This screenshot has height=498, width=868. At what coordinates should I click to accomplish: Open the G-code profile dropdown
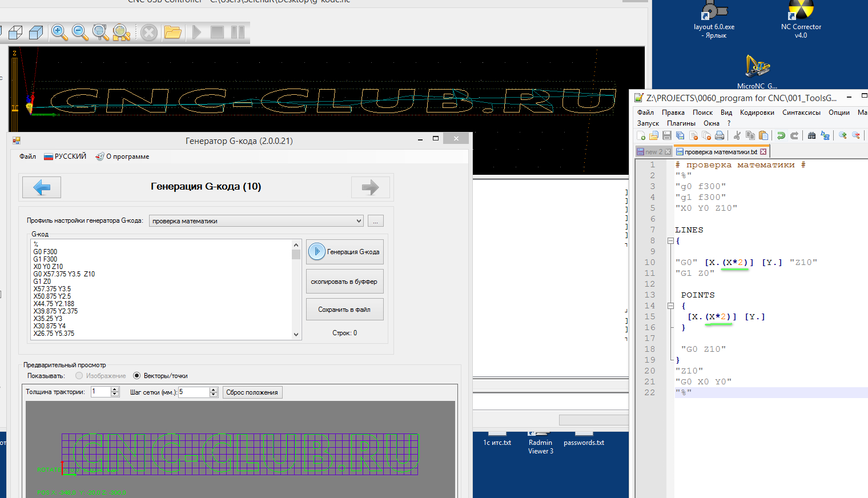point(256,221)
